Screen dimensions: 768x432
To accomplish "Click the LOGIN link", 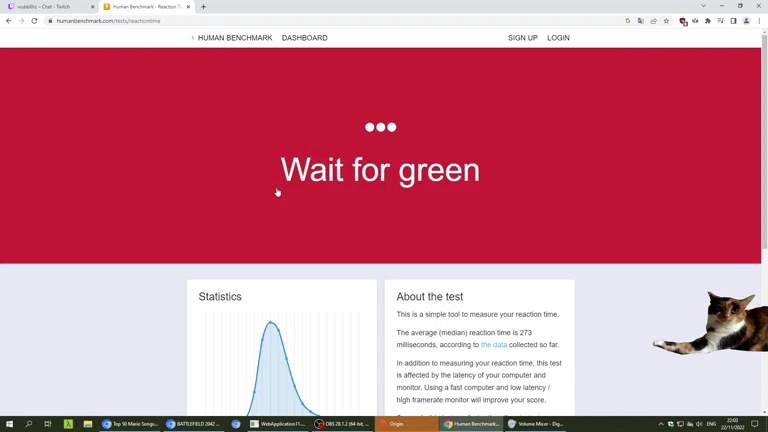I will point(558,38).
